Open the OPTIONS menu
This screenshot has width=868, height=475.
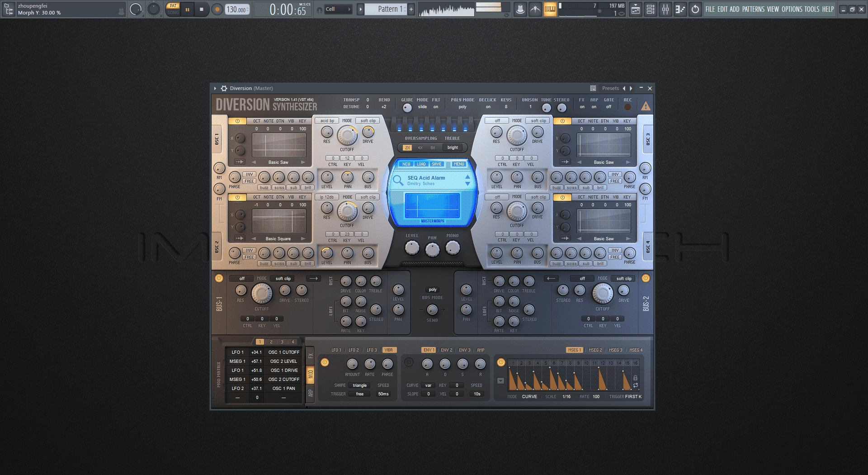point(792,9)
